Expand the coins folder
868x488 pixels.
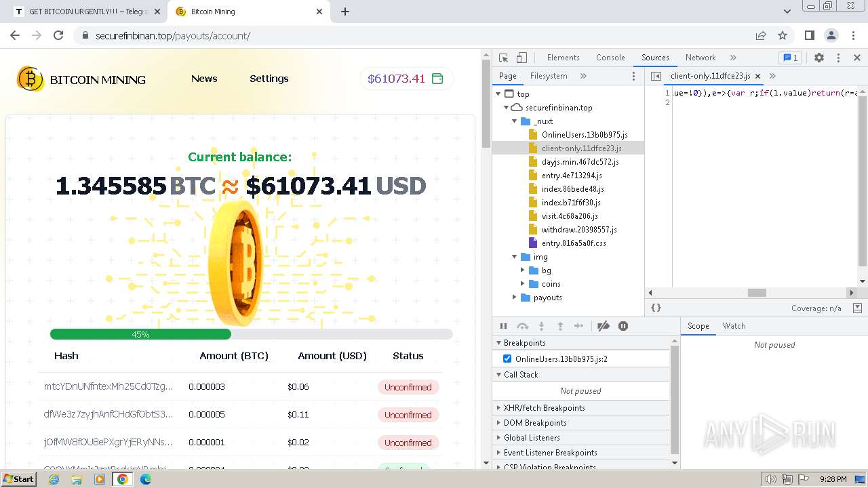click(x=522, y=283)
